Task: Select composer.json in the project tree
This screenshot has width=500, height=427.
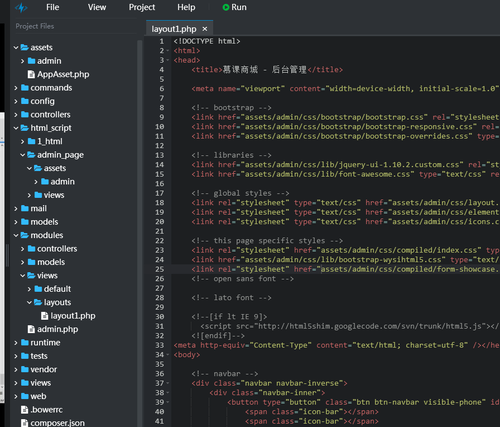Action: coord(57,423)
